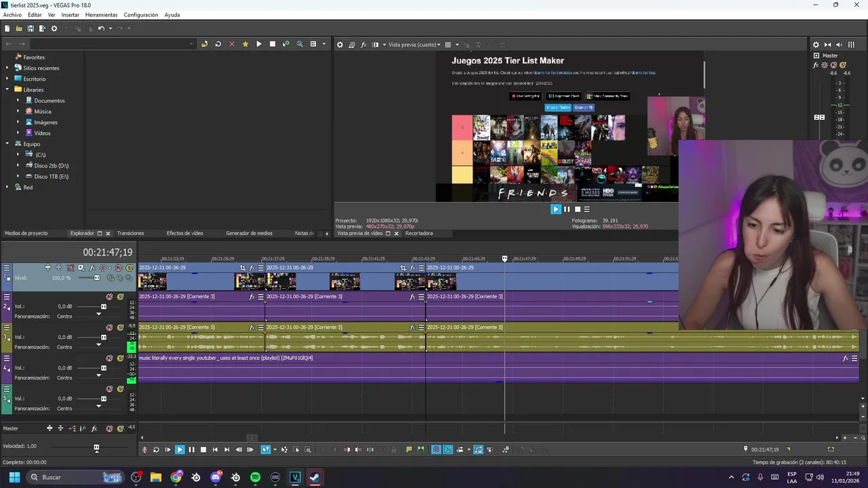
Task: Open Explorer views dropdown arrow
Action: [x=323, y=44]
